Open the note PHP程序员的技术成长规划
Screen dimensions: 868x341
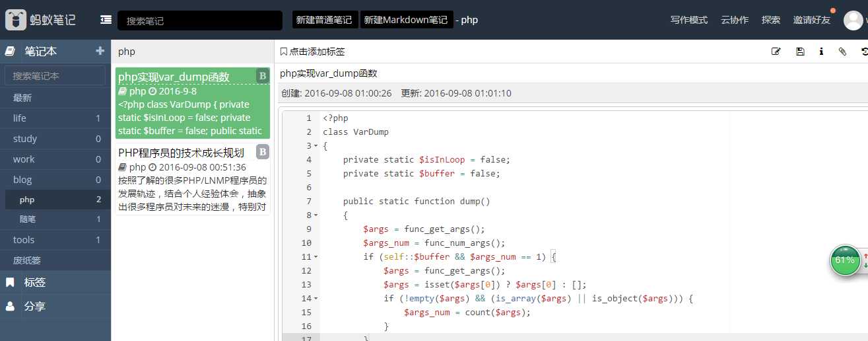point(193,178)
